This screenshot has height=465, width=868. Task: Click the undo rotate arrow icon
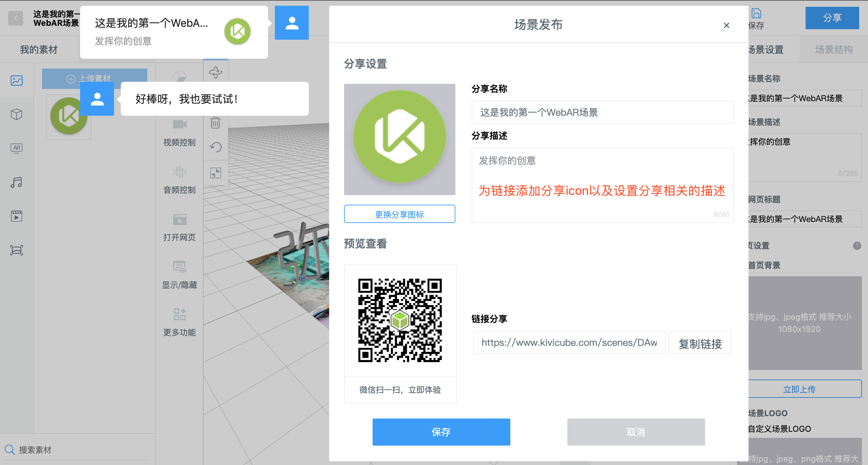click(215, 147)
